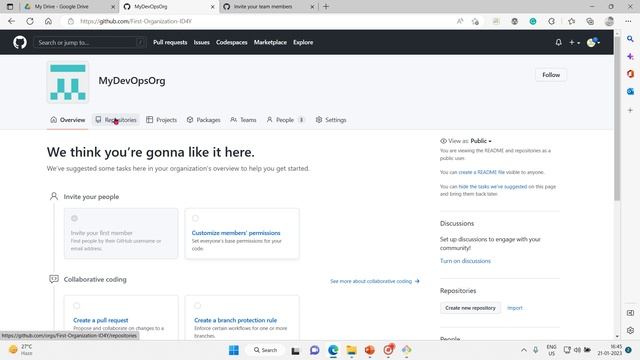The image size is (640, 360).
Task: Toggle the branch protection rule task circle
Action: [x=198, y=305]
